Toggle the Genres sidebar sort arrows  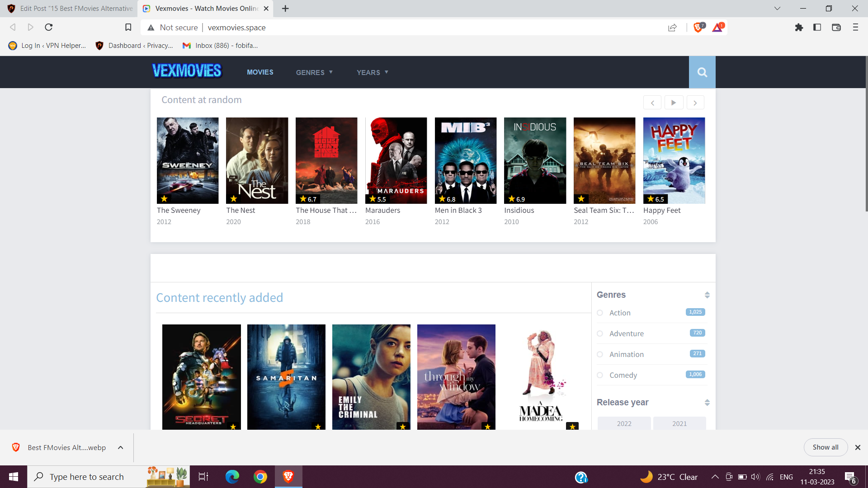point(707,295)
